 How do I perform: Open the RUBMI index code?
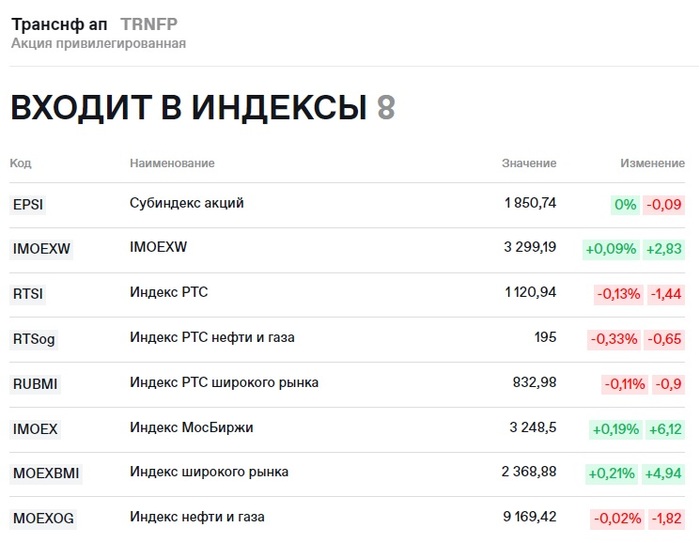click(36, 384)
